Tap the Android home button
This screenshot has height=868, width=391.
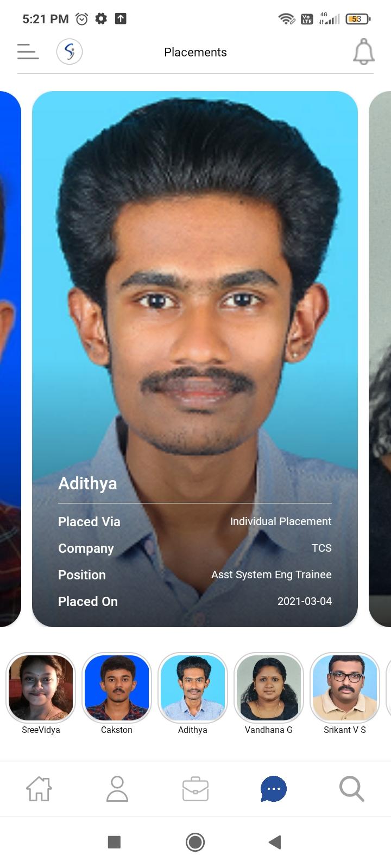tap(195, 842)
